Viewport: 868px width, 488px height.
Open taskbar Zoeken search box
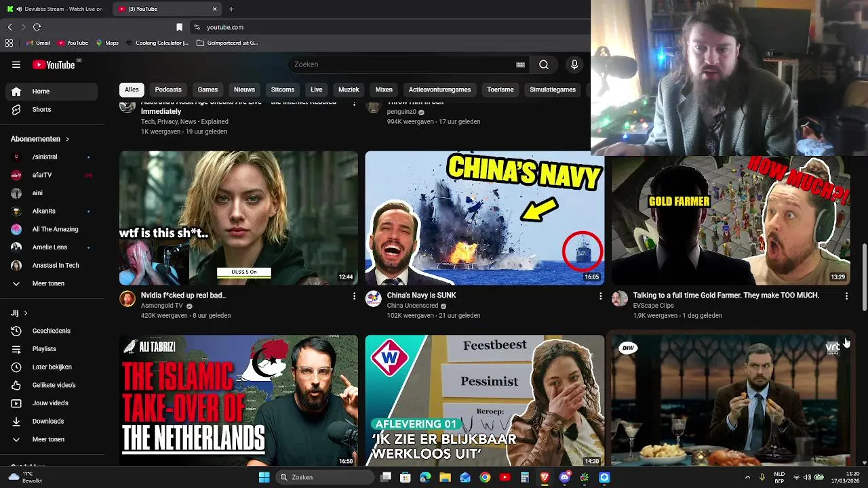coord(325,477)
